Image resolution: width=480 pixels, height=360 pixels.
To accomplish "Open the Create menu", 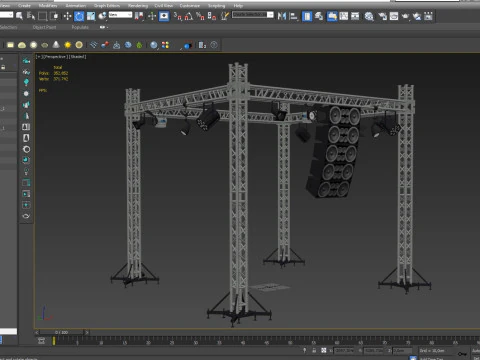I will tap(24, 5).
